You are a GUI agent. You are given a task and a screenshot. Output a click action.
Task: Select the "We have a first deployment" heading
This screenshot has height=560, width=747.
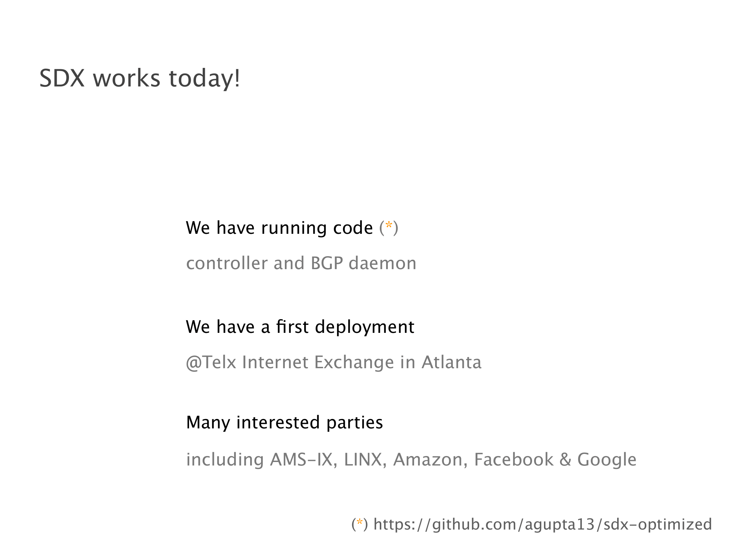(x=300, y=327)
